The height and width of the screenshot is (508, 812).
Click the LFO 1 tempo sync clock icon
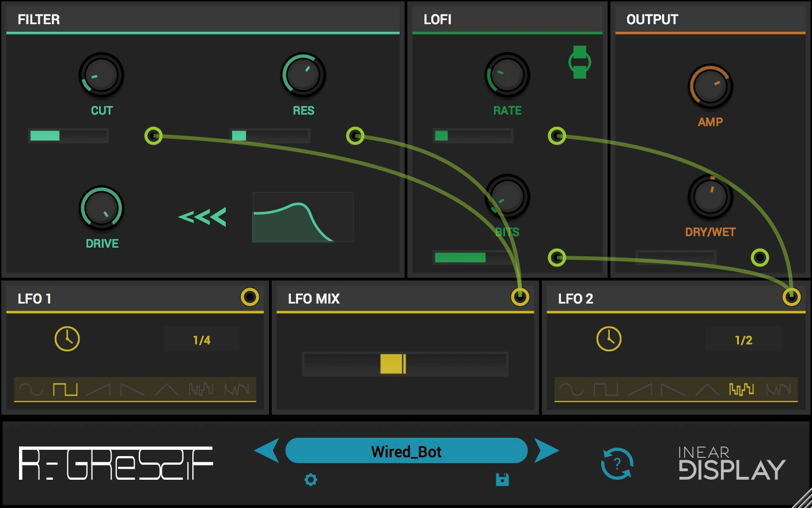(x=67, y=339)
